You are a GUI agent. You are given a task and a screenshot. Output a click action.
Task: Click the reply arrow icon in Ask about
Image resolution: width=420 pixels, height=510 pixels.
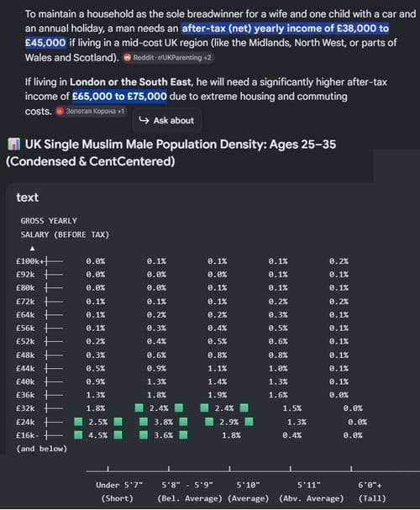(144, 120)
